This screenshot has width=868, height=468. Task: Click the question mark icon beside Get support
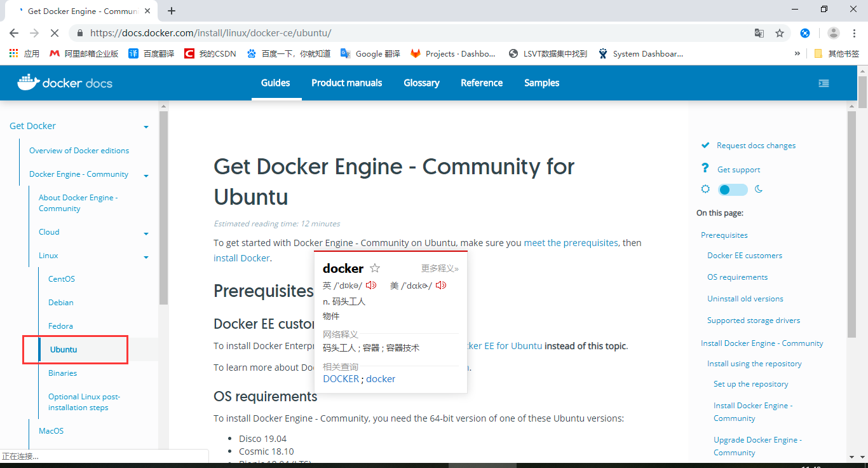pyautogui.click(x=705, y=169)
